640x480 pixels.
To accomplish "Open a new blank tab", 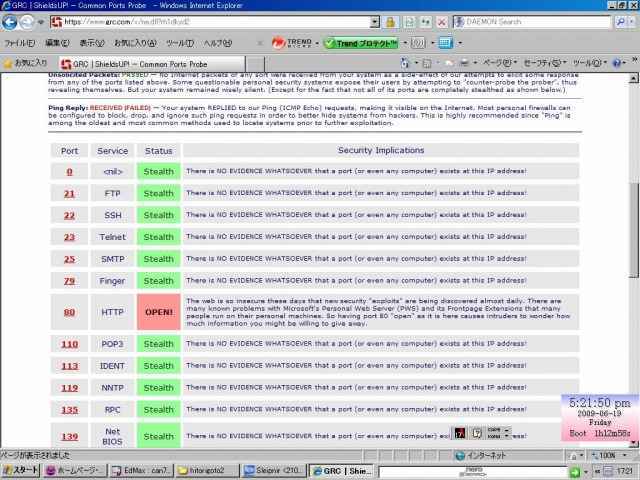I will tap(255, 64).
